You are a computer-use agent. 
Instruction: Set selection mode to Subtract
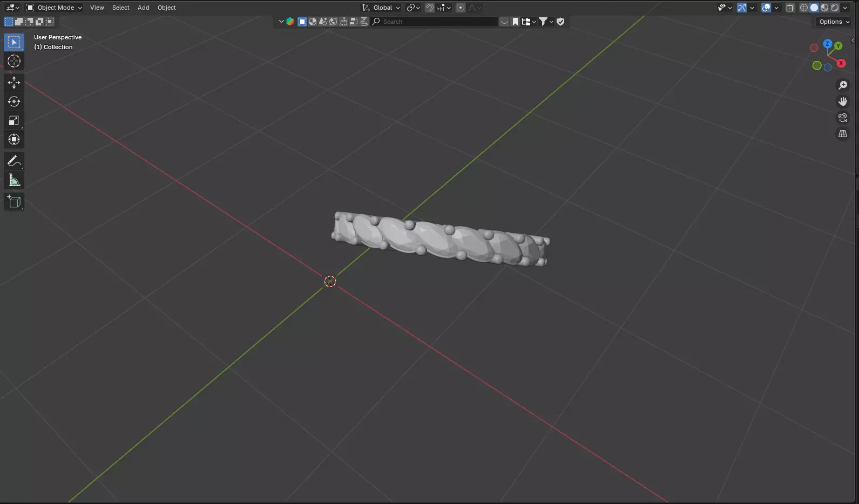29,22
